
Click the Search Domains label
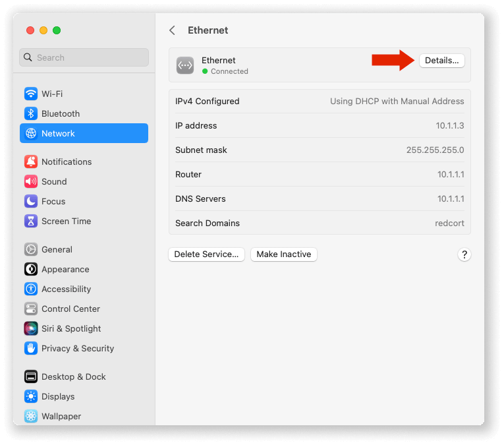pyautogui.click(x=208, y=223)
